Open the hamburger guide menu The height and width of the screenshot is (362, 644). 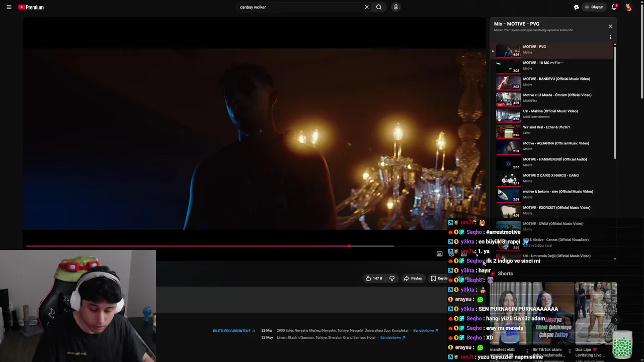click(x=9, y=7)
